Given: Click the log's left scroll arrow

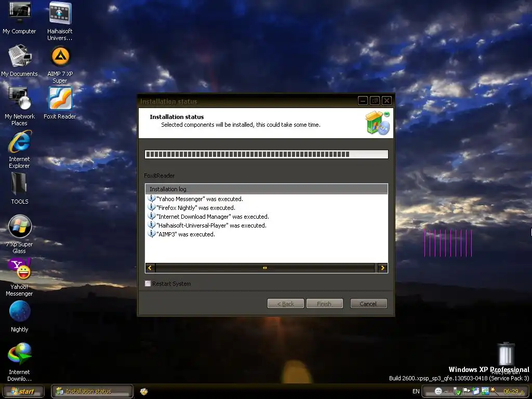Looking at the screenshot, I should point(150,268).
